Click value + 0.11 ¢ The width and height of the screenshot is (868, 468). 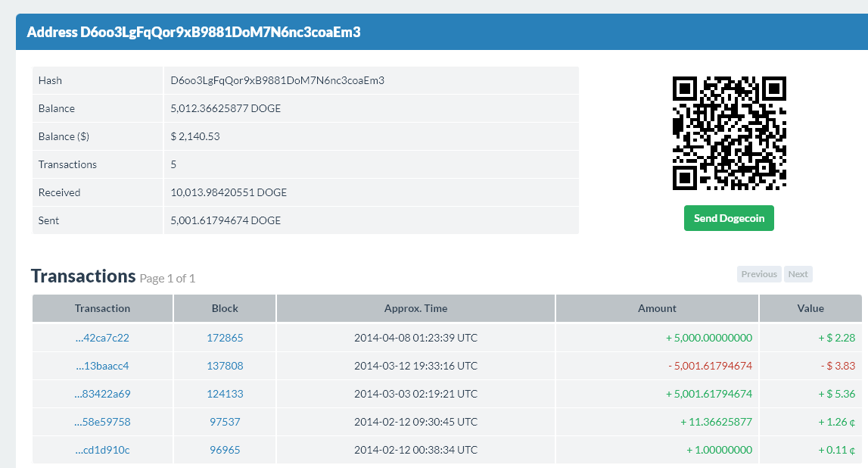836,450
